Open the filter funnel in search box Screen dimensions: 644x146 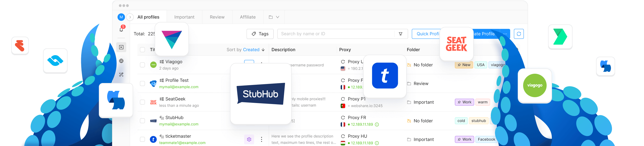click(x=401, y=34)
